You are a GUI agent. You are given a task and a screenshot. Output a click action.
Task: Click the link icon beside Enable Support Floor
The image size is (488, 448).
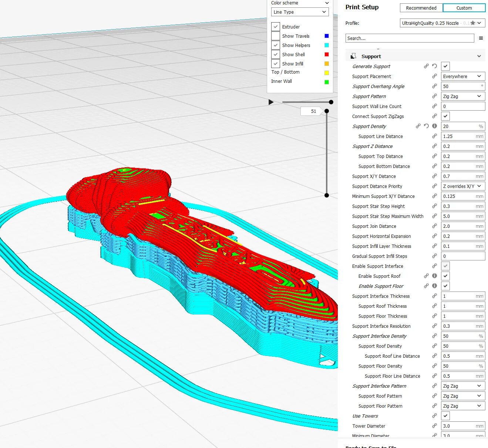click(426, 286)
